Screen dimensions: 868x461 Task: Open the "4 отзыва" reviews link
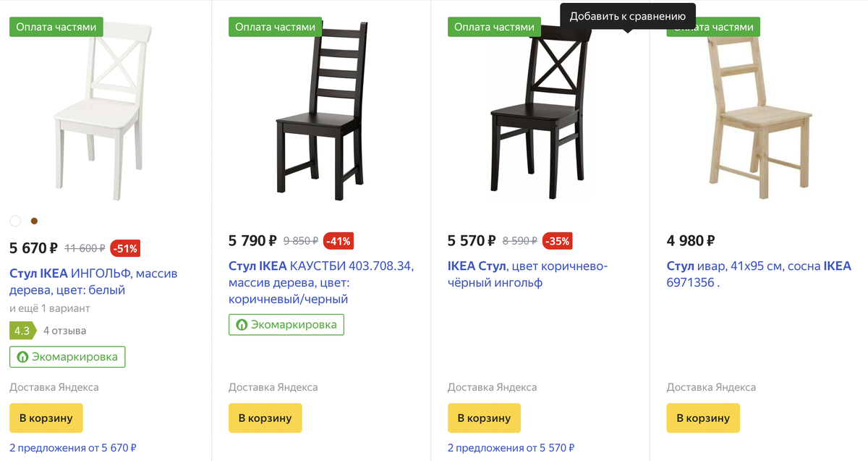[x=64, y=331]
